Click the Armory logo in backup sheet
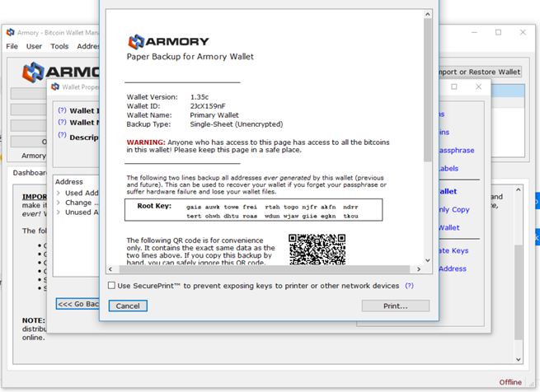Viewport: 540px width, 392px height. 169,42
